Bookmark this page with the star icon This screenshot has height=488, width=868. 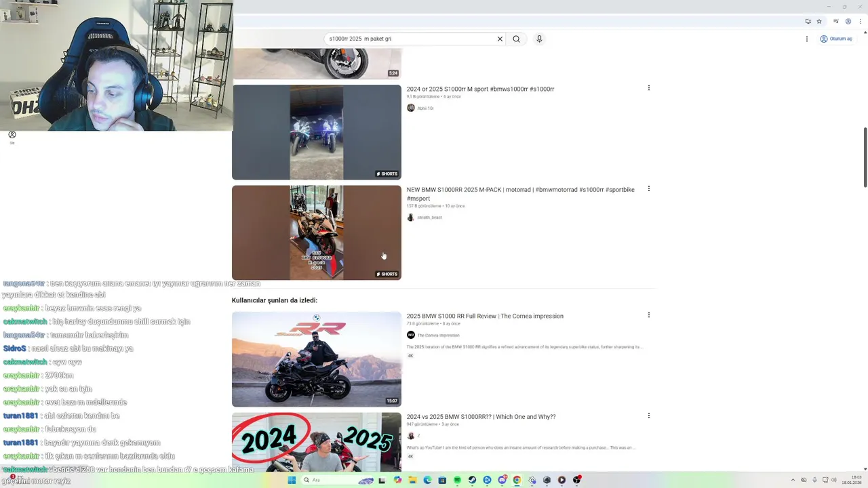(819, 21)
